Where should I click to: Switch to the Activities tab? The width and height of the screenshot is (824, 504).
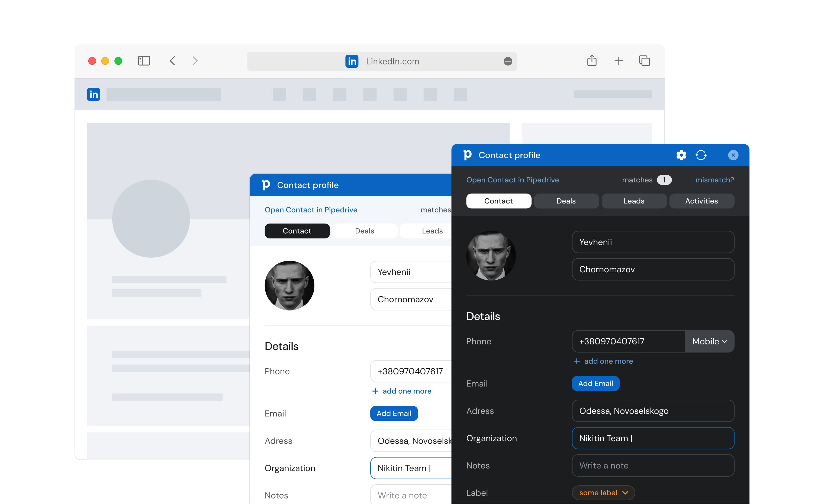(701, 201)
